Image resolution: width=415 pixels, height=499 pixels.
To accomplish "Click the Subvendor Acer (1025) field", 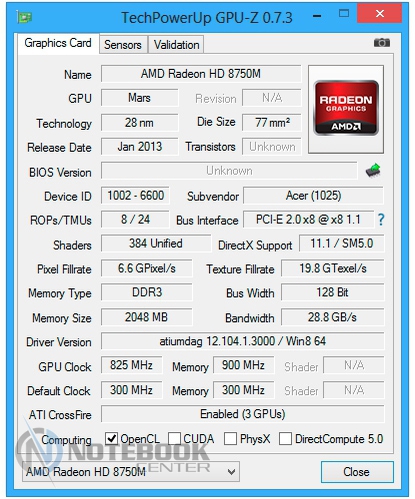I will (313, 196).
